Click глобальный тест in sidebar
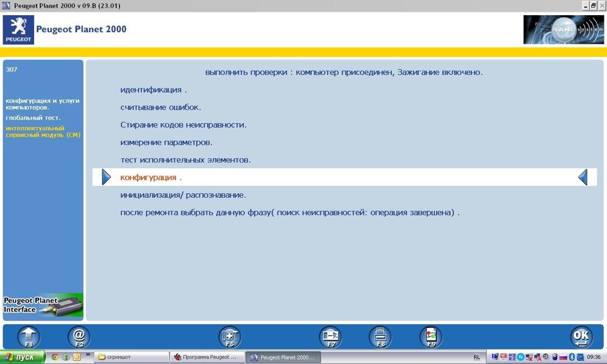Screen dimensions: 607x364 (x=33, y=118)
